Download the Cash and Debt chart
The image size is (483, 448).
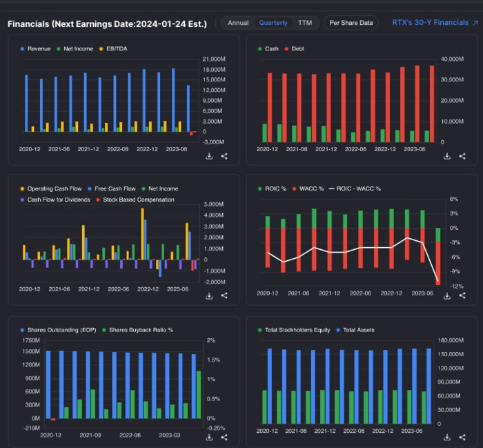coord(446,156)
